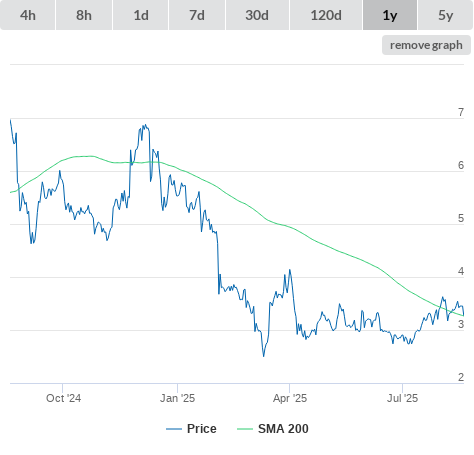Show the 5y price history
The image size is (474, 455).
(446, 15)
